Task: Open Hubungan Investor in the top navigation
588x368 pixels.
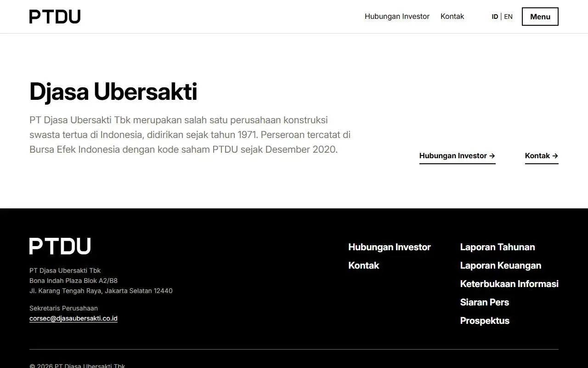Action: [x=397, y=17]
